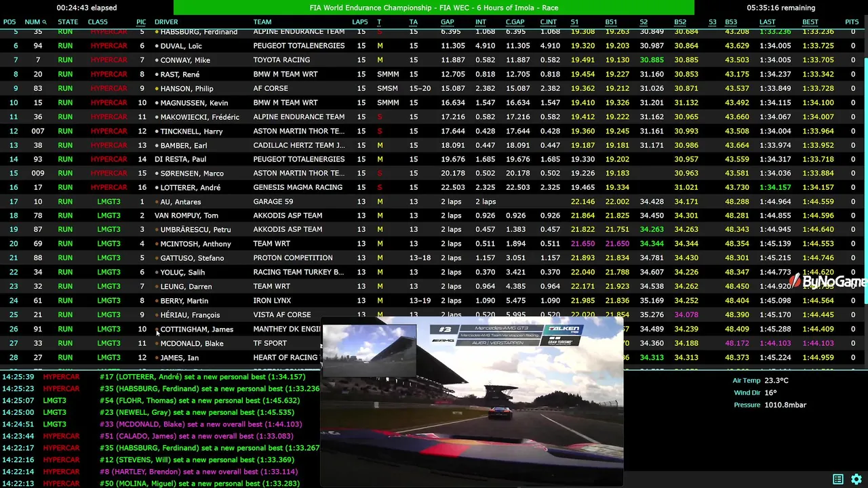Click the green FIA WEC Imola session title
The height and width of the screenshot is (488, 868).
tap(434, 7)
